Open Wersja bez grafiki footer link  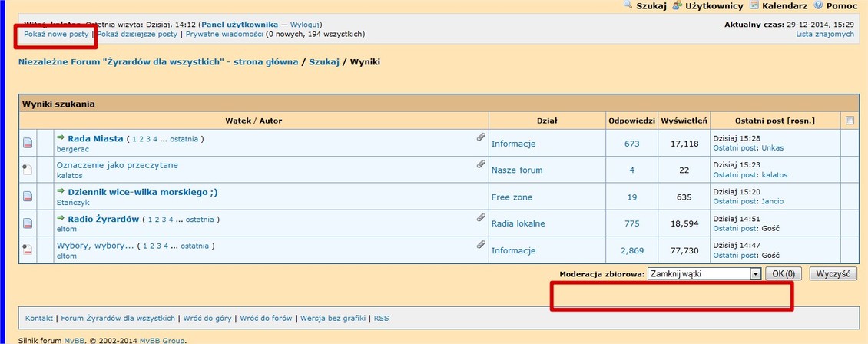[333, 319]
